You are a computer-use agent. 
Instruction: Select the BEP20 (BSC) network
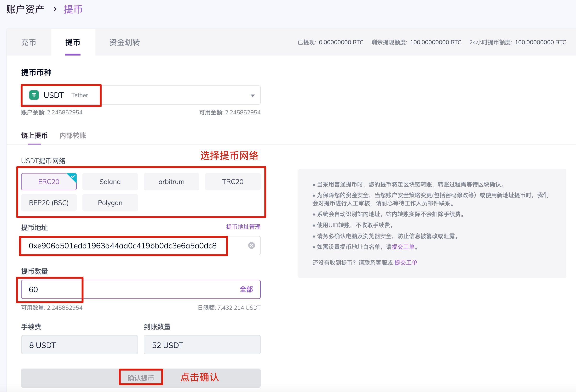[49, 203]
